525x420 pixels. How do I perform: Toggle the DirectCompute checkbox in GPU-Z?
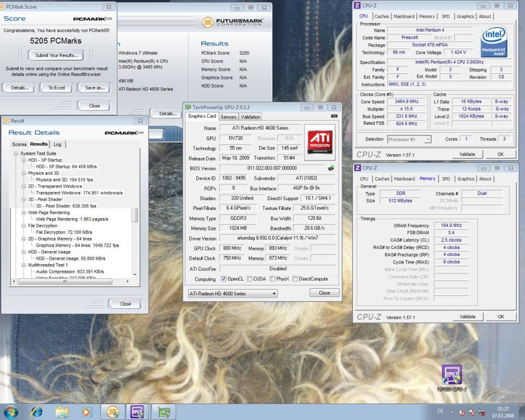[295, 279]
